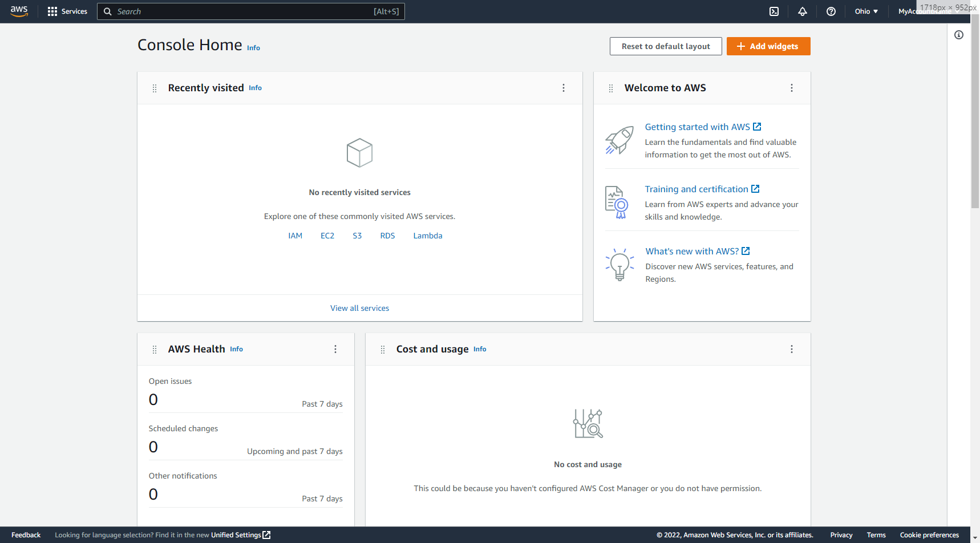Open the Ohio region dropdown
The height and width of the screenshot is (543, 980).
pyautogui.click(x=866, y=11)
